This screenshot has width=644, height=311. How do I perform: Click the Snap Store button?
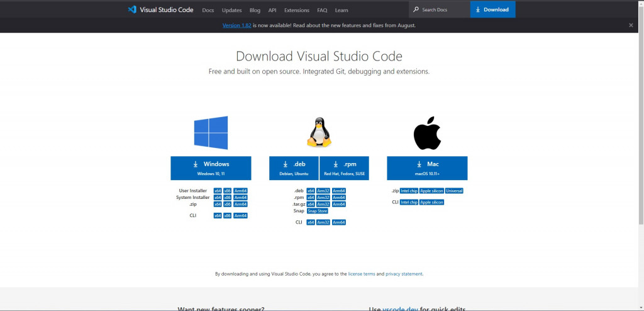[x=318, y=211]
